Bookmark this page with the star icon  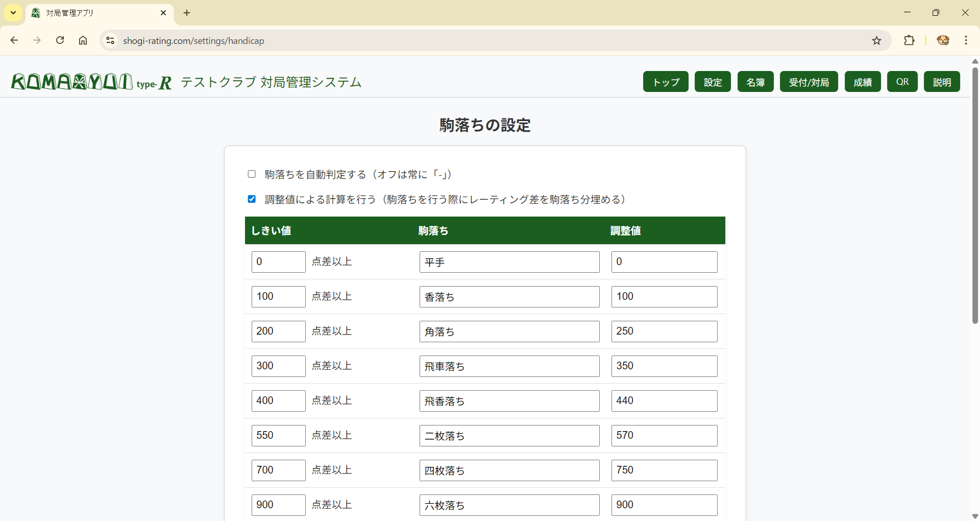pos(876,40)
